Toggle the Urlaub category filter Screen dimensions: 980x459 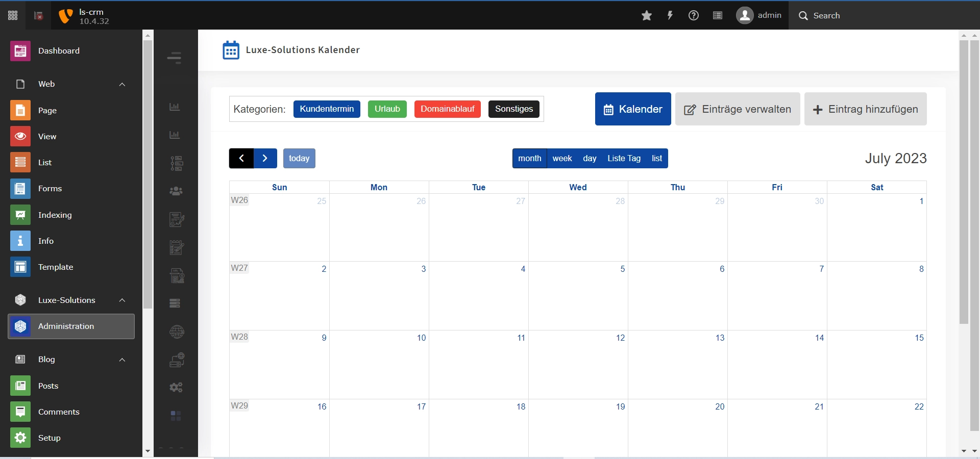click(387, 109)
